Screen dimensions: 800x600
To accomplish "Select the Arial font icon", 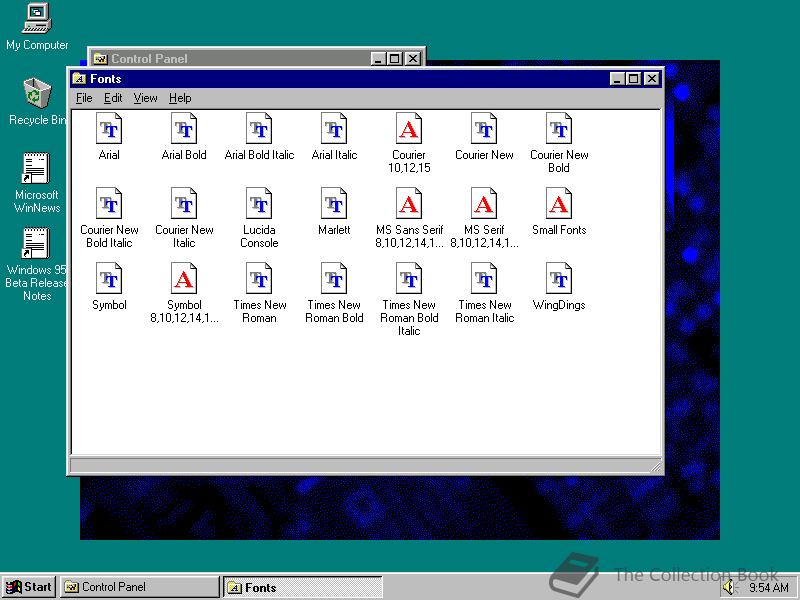I will pos(109,129).
